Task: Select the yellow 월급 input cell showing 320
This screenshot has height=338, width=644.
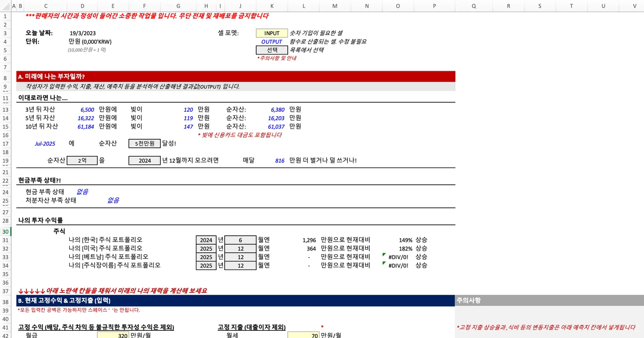Action: tap(113, 335)
